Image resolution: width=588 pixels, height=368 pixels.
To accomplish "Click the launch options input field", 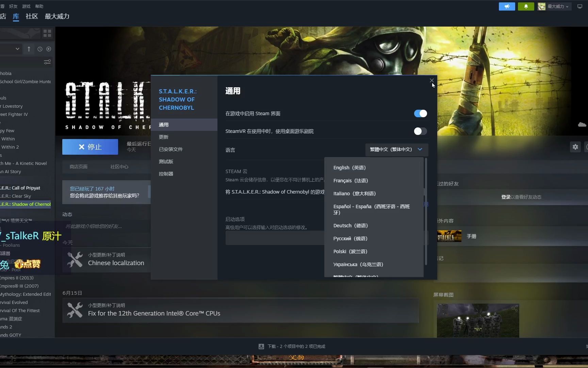I will click(x=275, y=238).
